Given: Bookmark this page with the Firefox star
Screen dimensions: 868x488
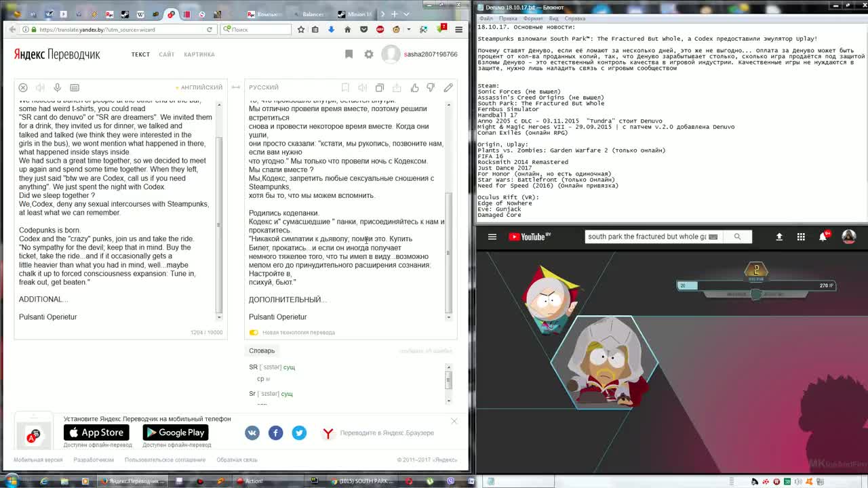Looking at the screenshot, I should point(301,29).
